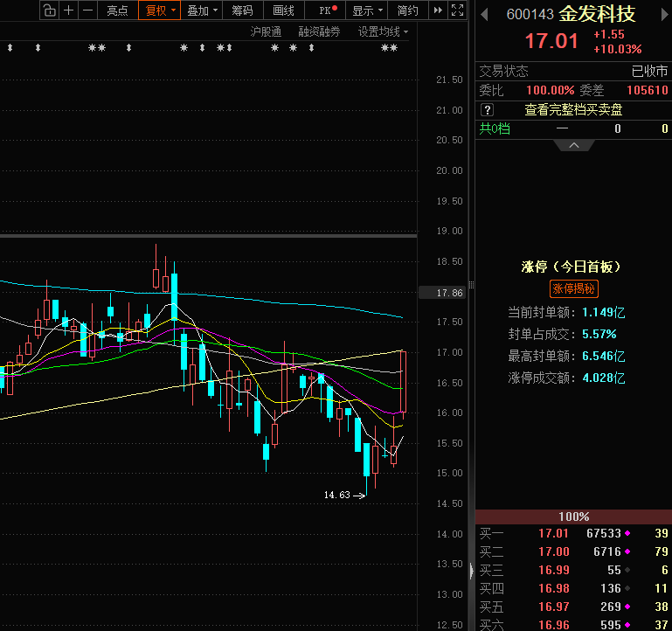Select 买二 row price 17.00
The image size is (672, 631).
click(554, 551)
